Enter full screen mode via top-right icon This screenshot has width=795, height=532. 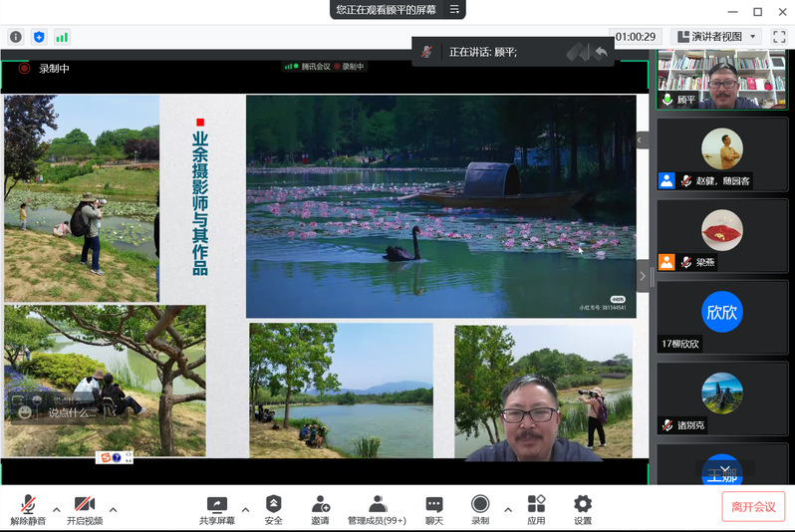[779, 37]
